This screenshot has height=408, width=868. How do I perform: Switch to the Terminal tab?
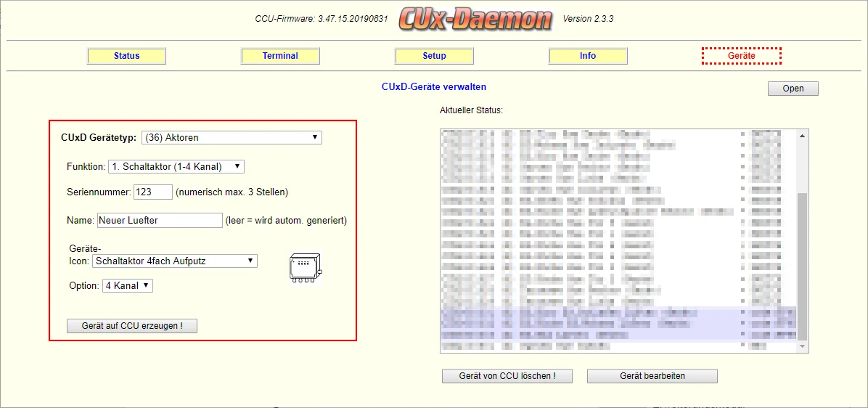click(280, 56)
